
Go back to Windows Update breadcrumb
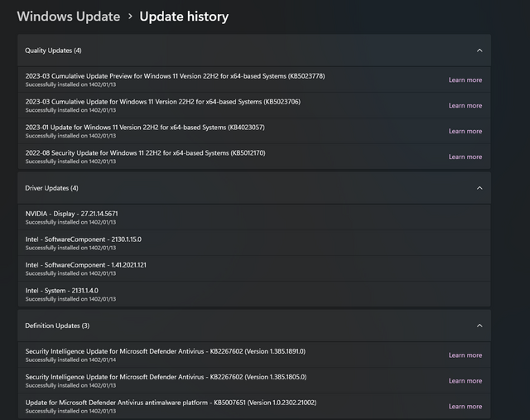tap(68, 17)
